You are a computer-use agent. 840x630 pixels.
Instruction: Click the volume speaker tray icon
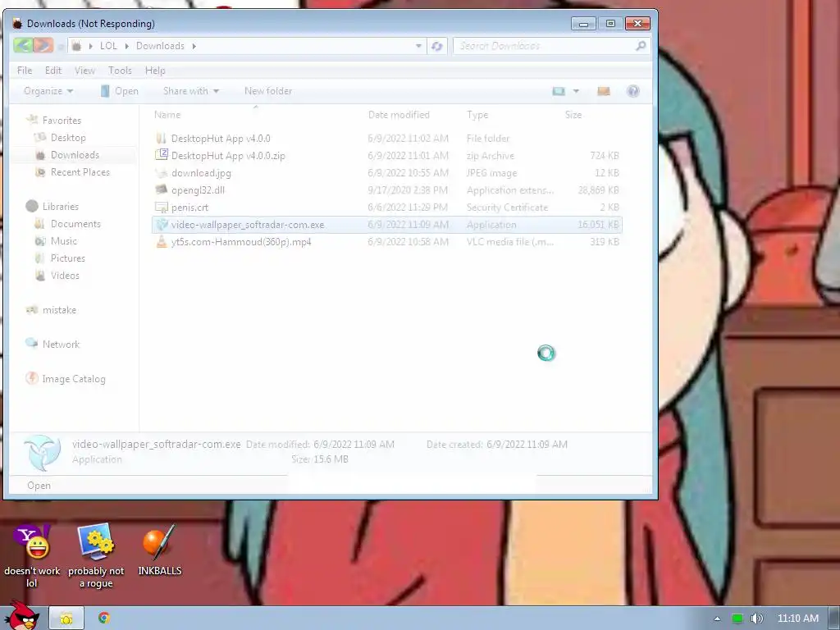coord(756,619)
